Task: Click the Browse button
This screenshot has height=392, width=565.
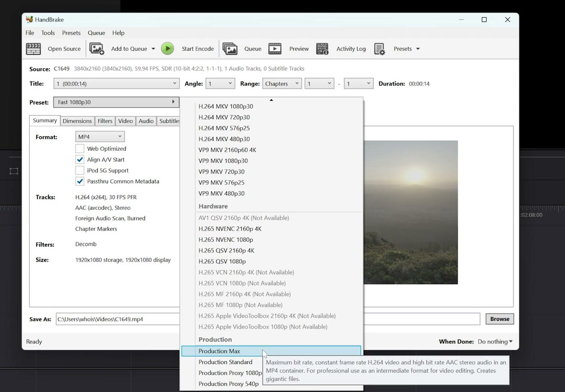Action: click(499, 319)
